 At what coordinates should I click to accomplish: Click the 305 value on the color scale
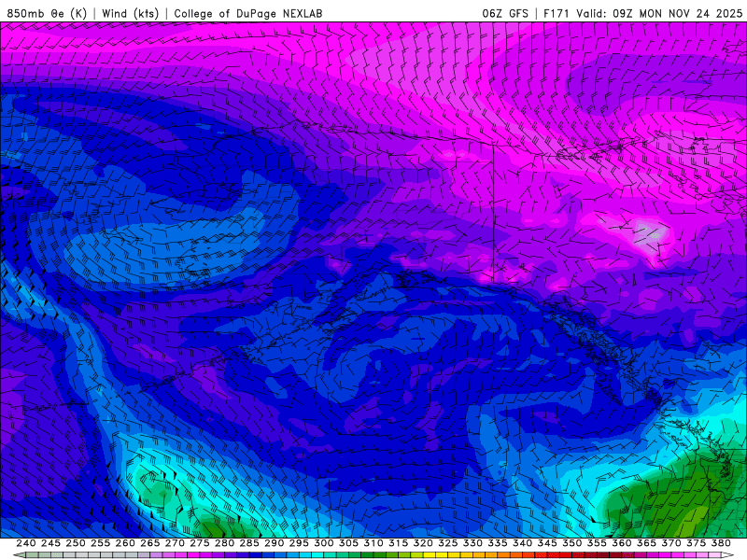coord(348,543)
